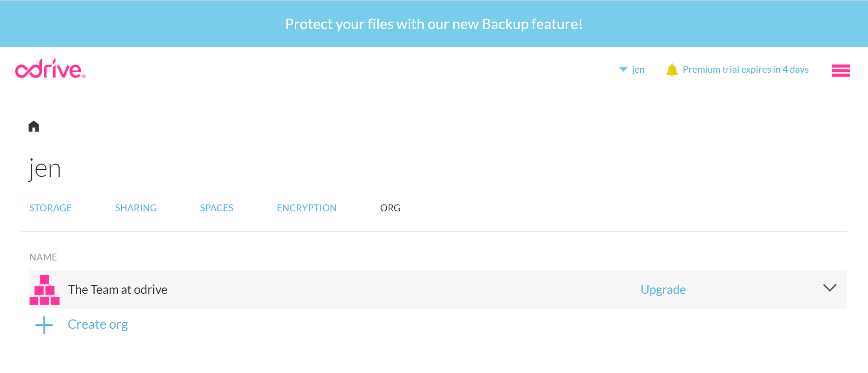Click Premium trial expires in 4 days
This screenshot has height=373, width=868.
click(745, 69)
